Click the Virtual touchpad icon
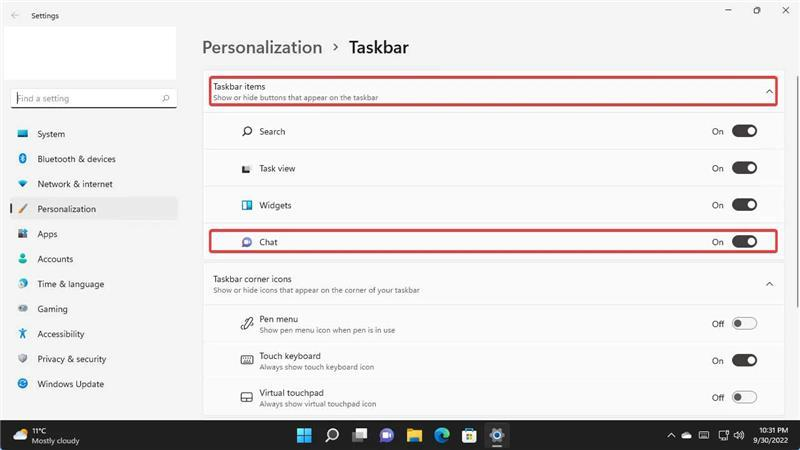 (247, 397)
